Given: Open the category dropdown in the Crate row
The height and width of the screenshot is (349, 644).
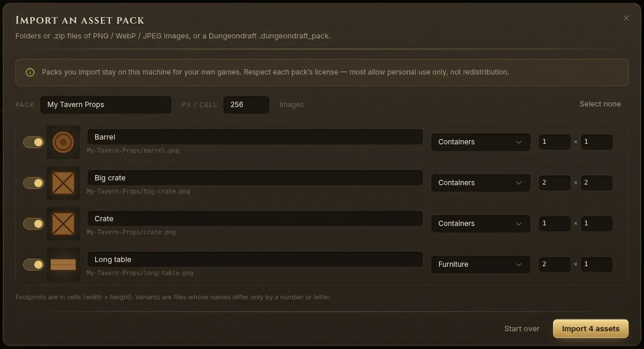Looking at the screenshot, I should 480,223.
